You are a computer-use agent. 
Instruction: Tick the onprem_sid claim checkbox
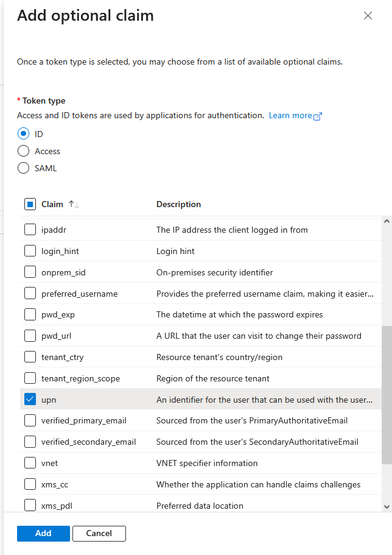click(30, 272)
